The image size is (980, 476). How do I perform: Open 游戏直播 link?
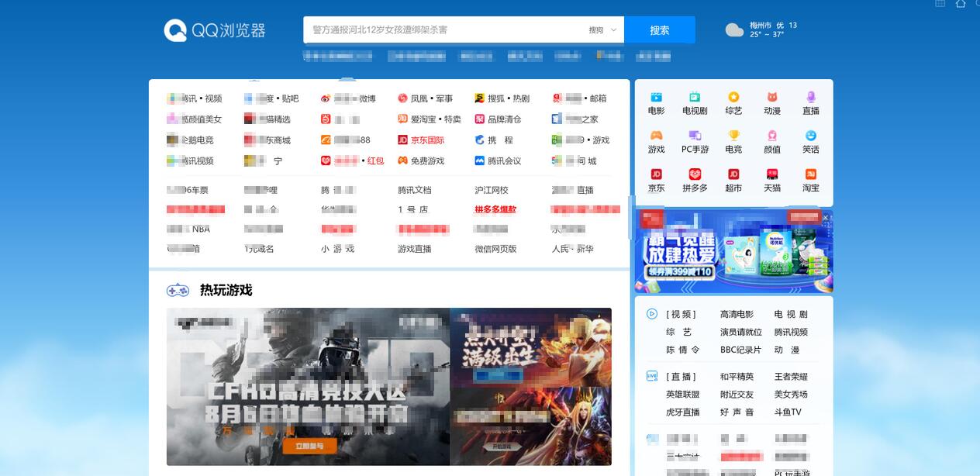(415, 249)
